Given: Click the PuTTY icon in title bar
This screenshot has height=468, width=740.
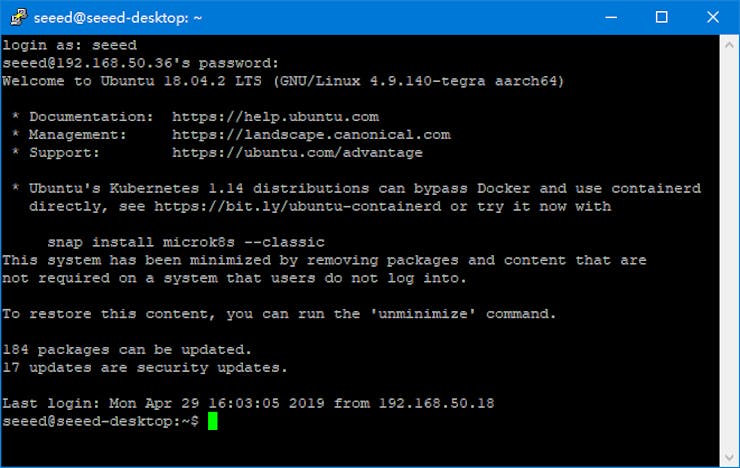Looking at the screenshot, I should pos(15,17).
